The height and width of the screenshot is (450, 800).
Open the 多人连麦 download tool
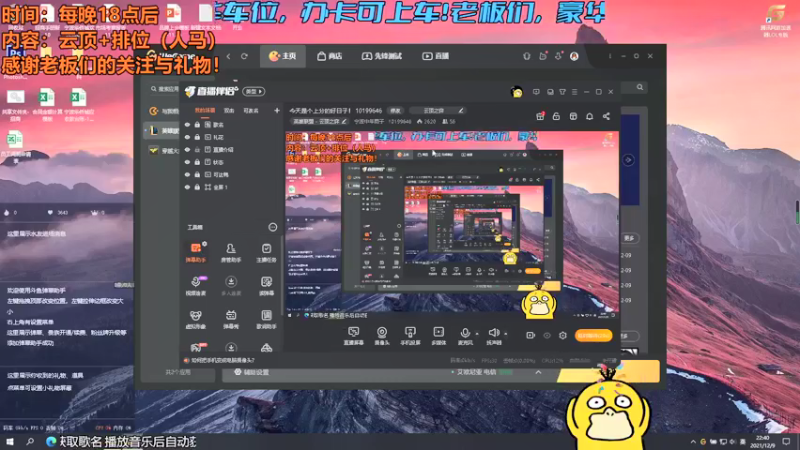pos(231,286)
